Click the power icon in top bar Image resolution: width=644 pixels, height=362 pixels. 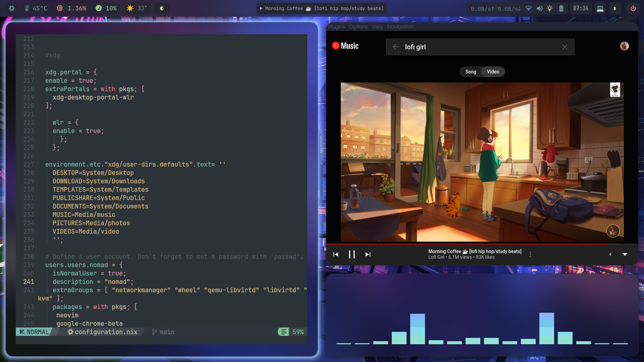(x=633, y=8)
